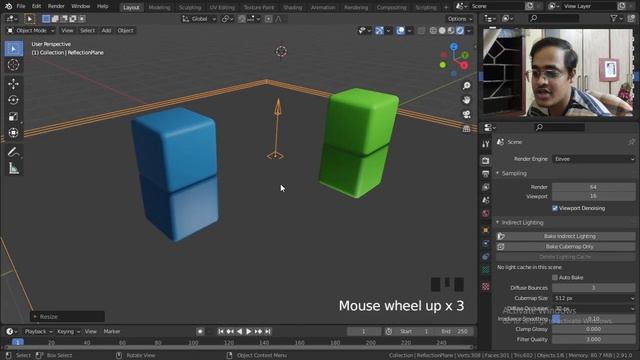Open the Texture properties tab

[485, 287]
